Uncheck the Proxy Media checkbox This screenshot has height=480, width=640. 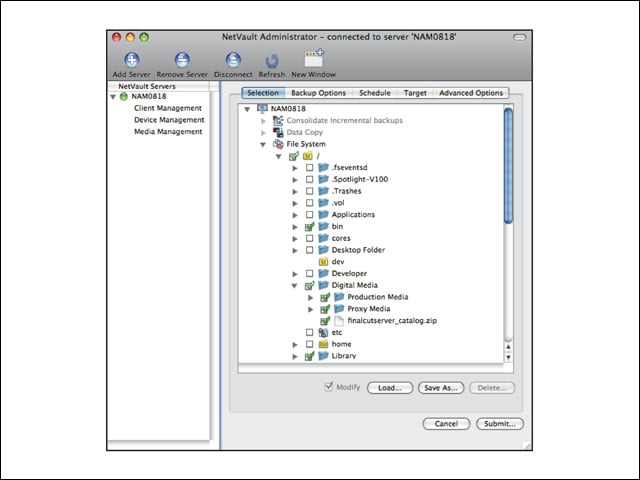pyautogui.click(x=325, y=309)
